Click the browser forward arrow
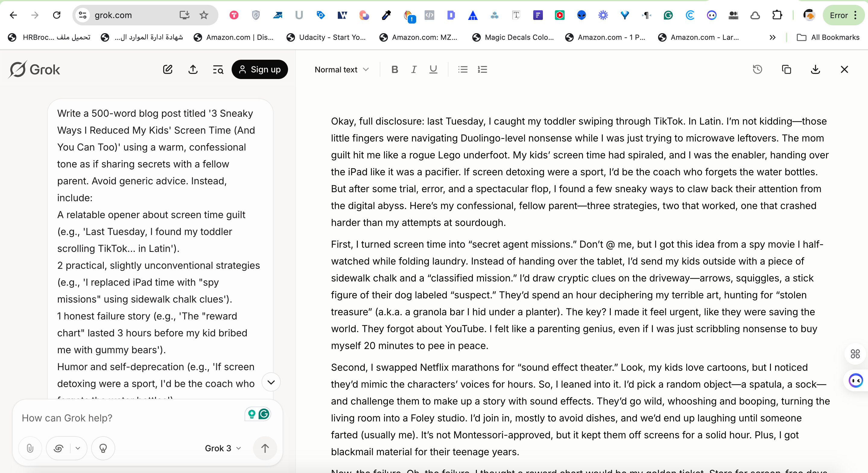 coord(35,15)
